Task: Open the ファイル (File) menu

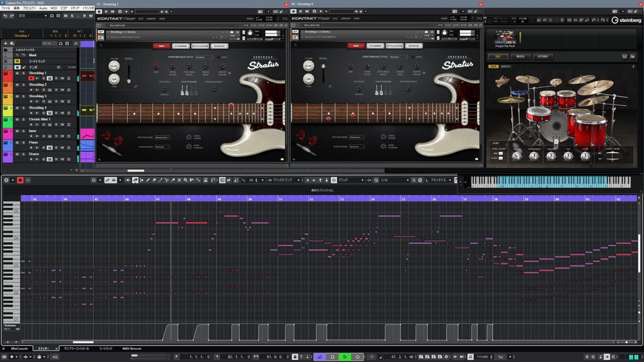Action: pyautogui.click(x=6, y=8)
